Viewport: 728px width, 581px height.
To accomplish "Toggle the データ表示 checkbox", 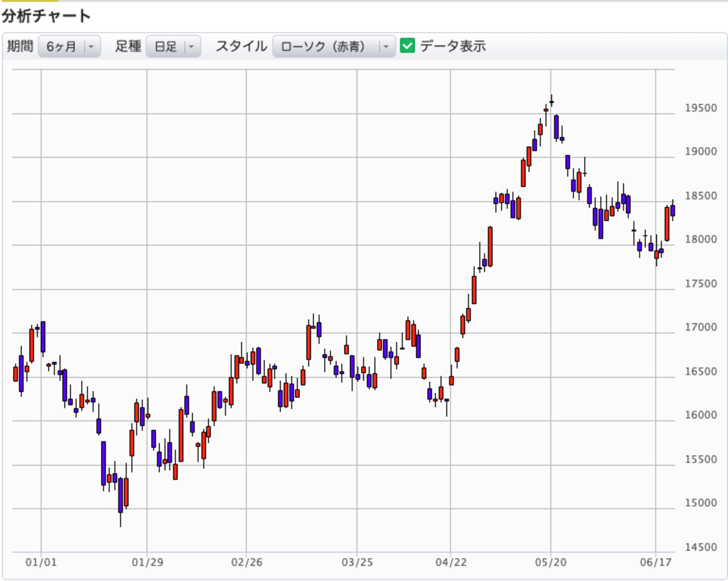I will click(x=408, y=46).
